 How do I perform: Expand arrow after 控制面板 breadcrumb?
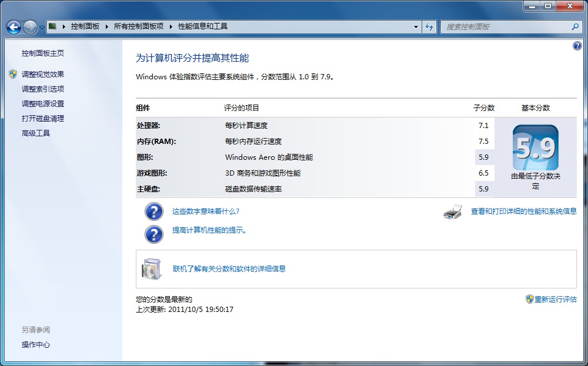[107, 26]
